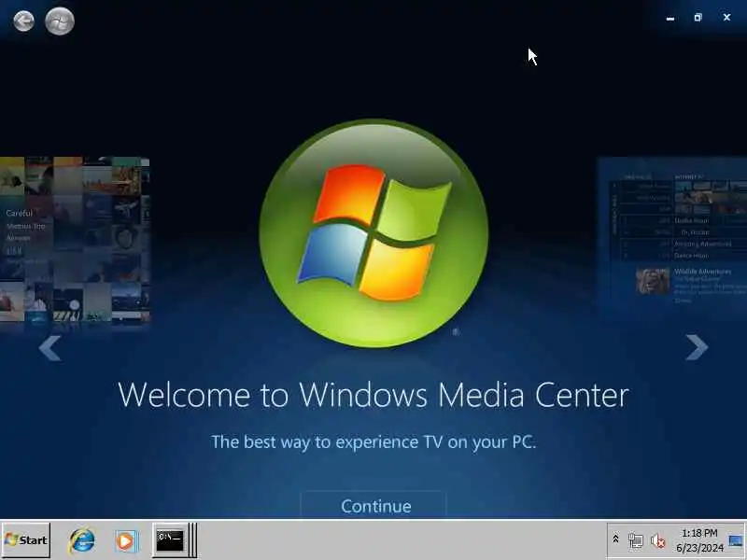Advance to next slide with right chevron

[697, 347]
